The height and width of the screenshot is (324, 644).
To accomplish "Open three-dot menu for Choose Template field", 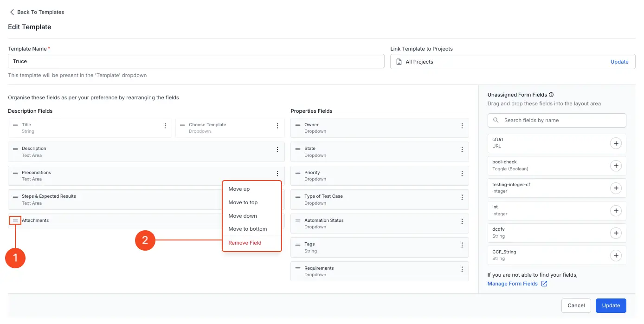I will (x=277, y=126).
